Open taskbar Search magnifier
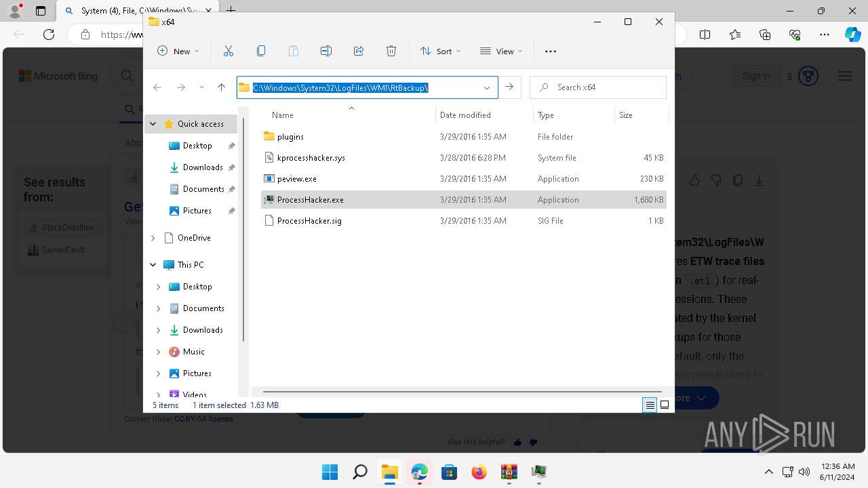Image resolution: width=868 pixels, height=488 pixels. coord(360,472)
